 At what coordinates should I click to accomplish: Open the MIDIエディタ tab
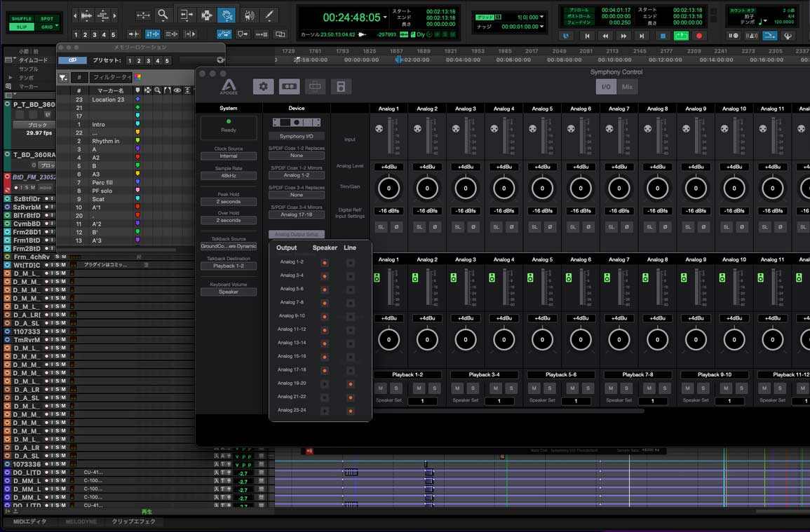point(29,521)
